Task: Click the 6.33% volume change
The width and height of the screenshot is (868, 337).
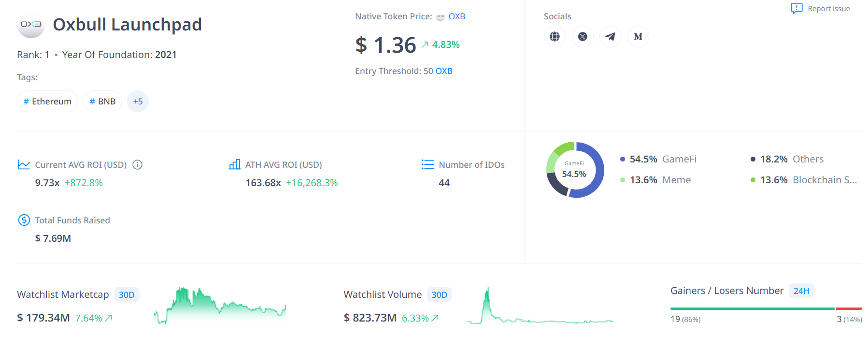Action: [415, 318]
